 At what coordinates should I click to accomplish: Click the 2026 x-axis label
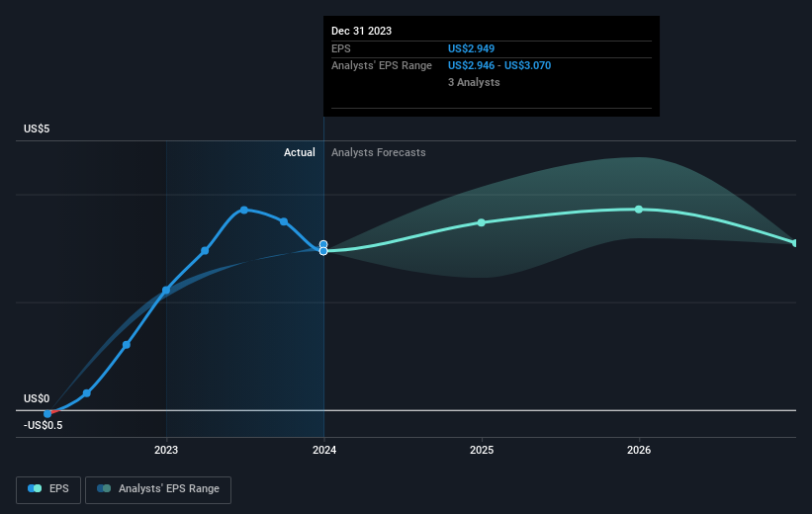pos(639,450)
